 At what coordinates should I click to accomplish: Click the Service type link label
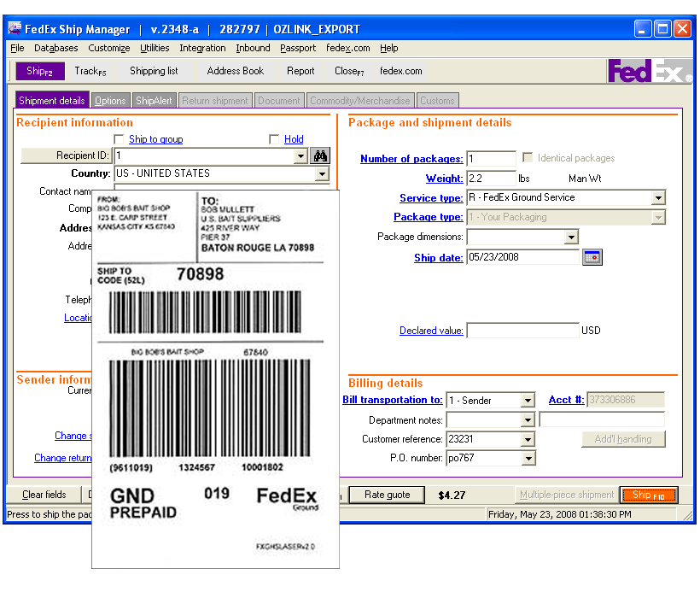pos(431,198)
